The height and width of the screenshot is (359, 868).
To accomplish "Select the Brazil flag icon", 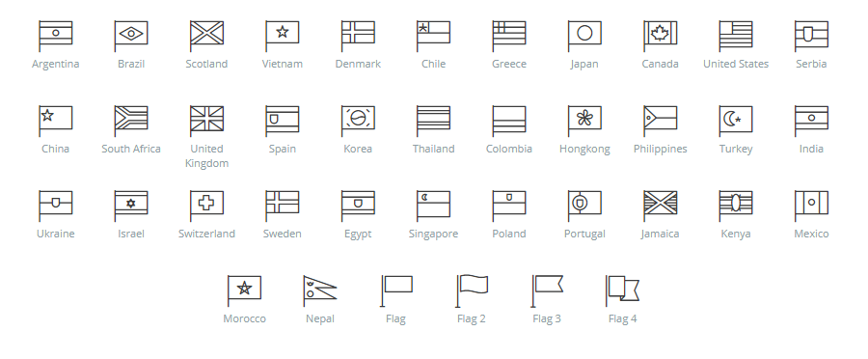I will 131,36.
